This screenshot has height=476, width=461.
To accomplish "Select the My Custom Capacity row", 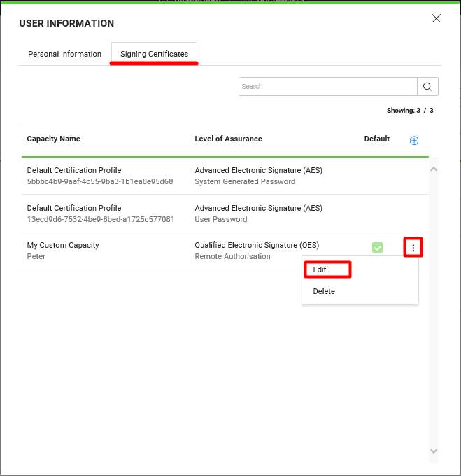I will (105, 251).
